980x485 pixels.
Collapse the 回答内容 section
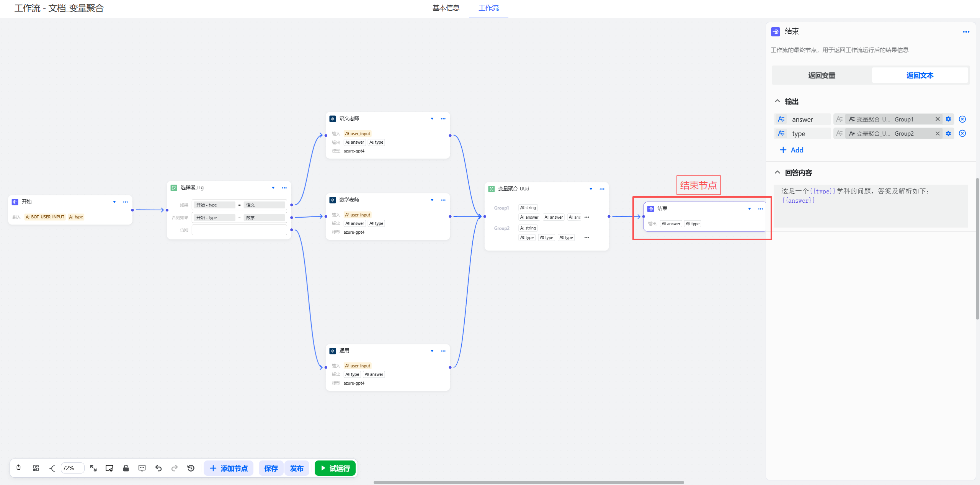click(x=777, y=172)
